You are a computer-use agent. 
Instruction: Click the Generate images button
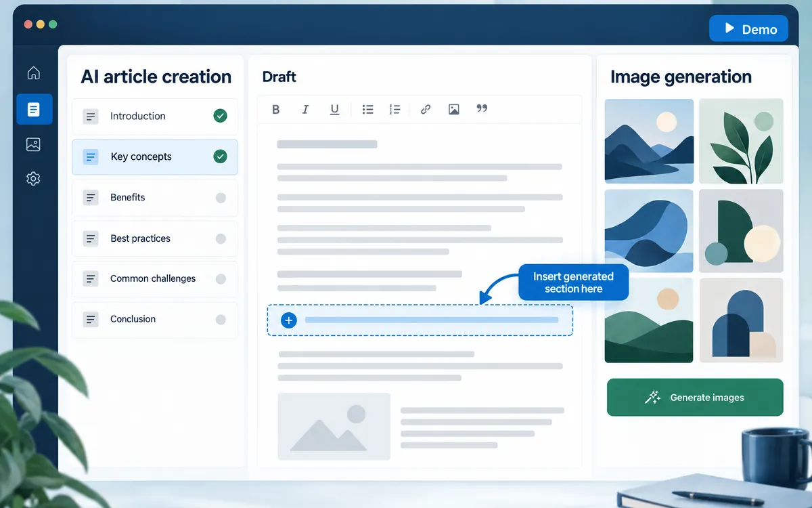point(695,398)
